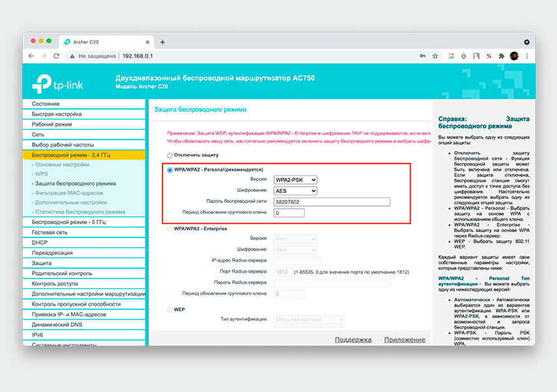This screenshot has width=557, height=392.
Task: Click the tp-link logo
Action: tap(57, 84)
